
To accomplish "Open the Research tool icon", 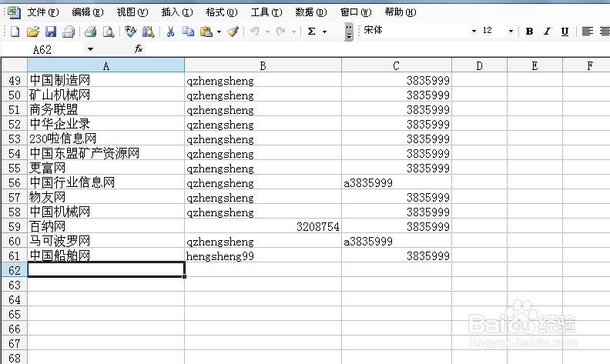I will point(148,31).
